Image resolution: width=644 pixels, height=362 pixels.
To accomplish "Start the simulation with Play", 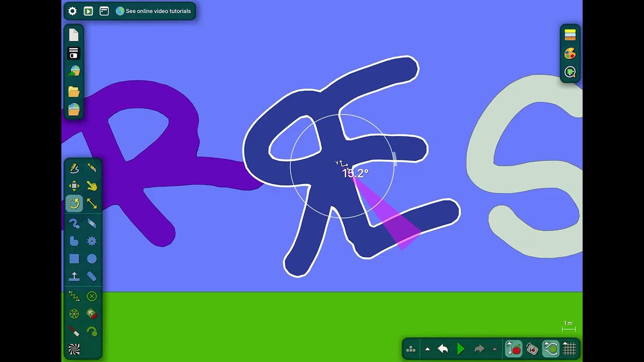I will pos(461,349).
